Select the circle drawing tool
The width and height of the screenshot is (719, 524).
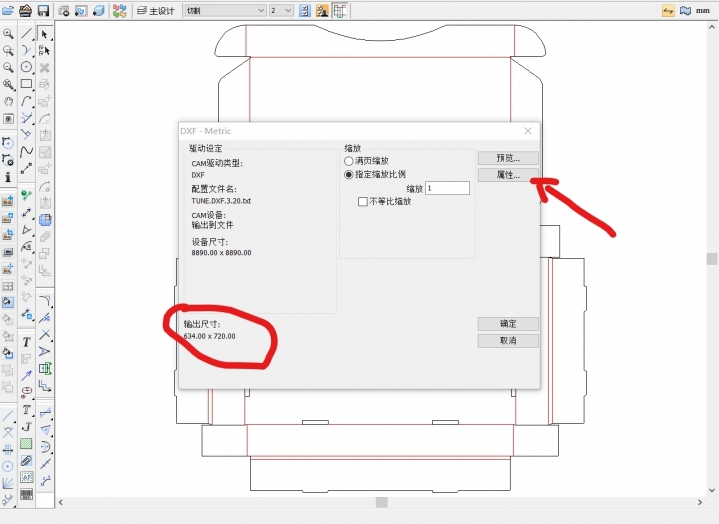click(x=27, y=67)
